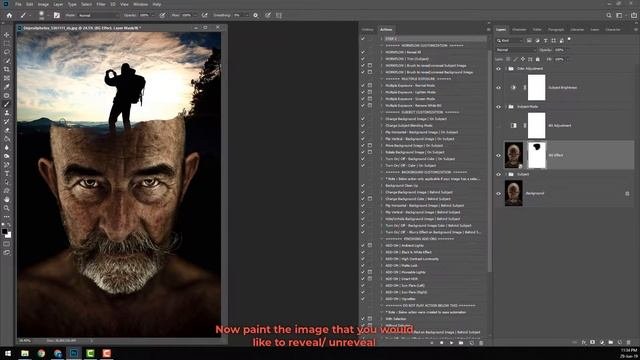640x360 pixels.
Task: Select the Lasso tool
Action: tap(7, 52)
